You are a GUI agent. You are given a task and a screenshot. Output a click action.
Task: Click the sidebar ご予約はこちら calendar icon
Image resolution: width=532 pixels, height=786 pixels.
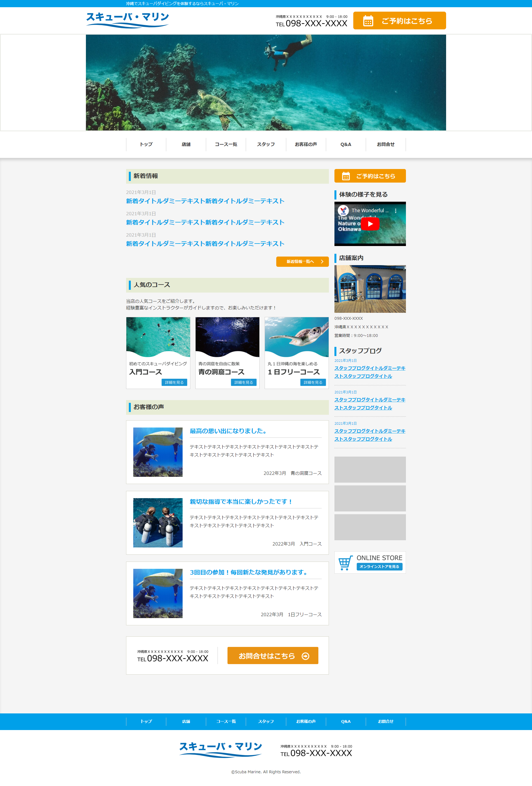pyautogui.click(x=346, y=176)
